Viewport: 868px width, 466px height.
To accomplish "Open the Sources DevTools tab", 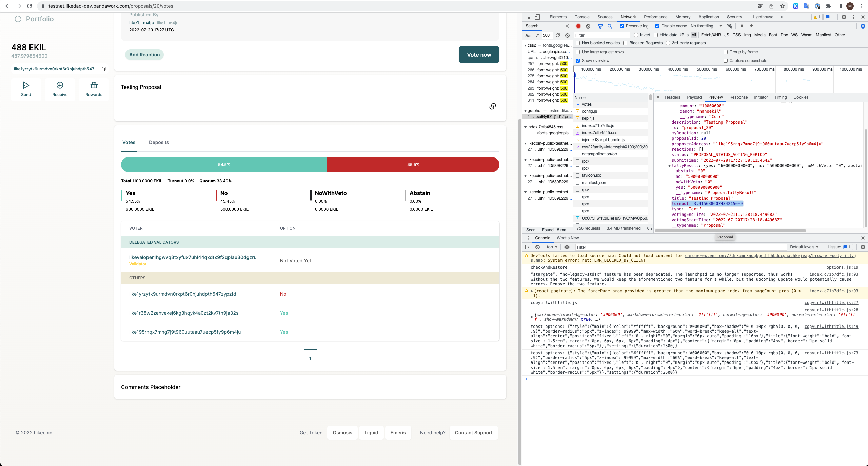I will click(x=605, y=17).
